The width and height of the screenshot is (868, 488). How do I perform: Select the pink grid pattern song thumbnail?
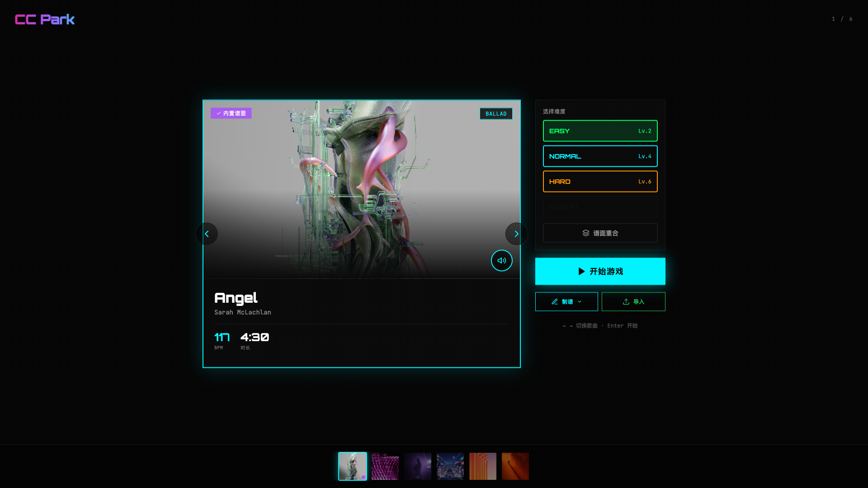[385, 466]
